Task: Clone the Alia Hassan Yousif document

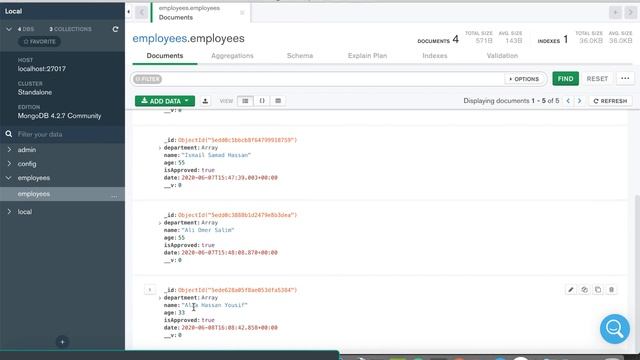Action: click(x=598, y=290)
